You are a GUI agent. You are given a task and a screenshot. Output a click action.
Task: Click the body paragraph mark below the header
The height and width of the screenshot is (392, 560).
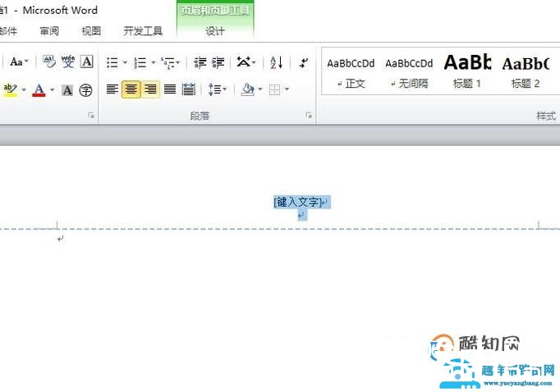(61, 239)
